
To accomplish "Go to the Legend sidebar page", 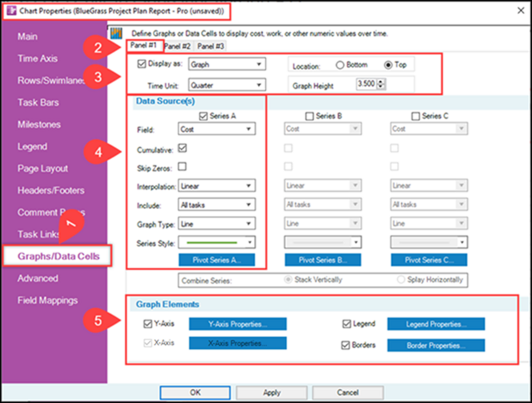I will pos(32,147).
